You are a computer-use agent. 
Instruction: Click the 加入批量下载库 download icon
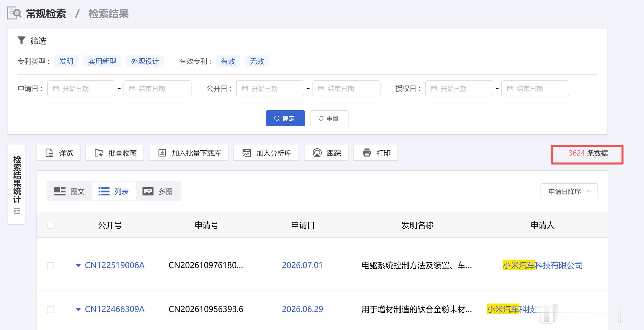tap(162, 153)
